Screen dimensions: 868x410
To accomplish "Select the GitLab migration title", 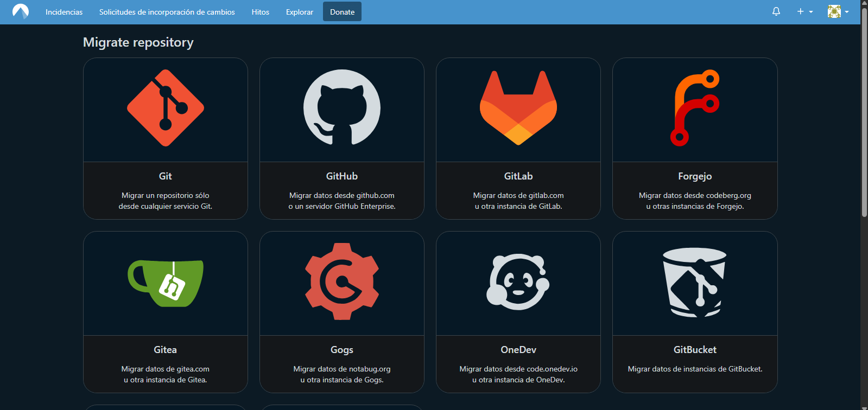I will [x=518, y=176].
